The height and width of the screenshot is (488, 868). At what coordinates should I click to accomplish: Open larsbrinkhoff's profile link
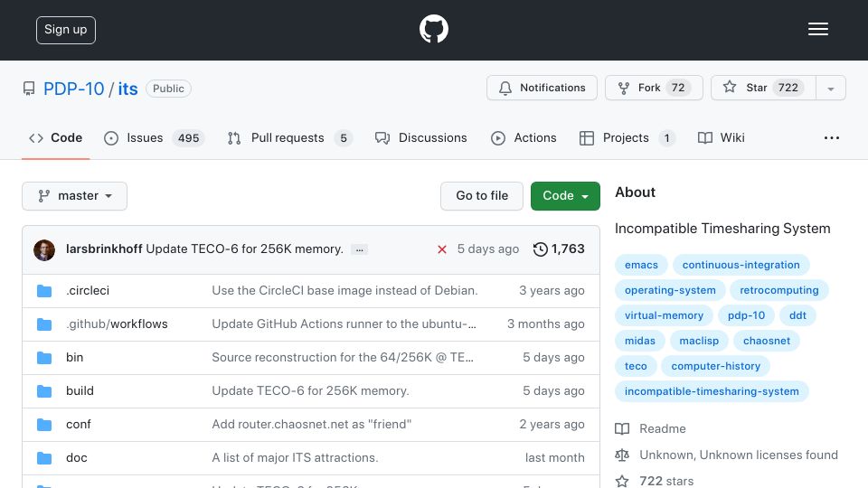pyautogui.click(x=104, y=249)
